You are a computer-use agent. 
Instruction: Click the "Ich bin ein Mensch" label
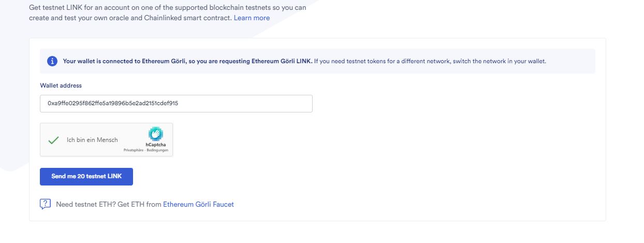[x=92, y=140]
